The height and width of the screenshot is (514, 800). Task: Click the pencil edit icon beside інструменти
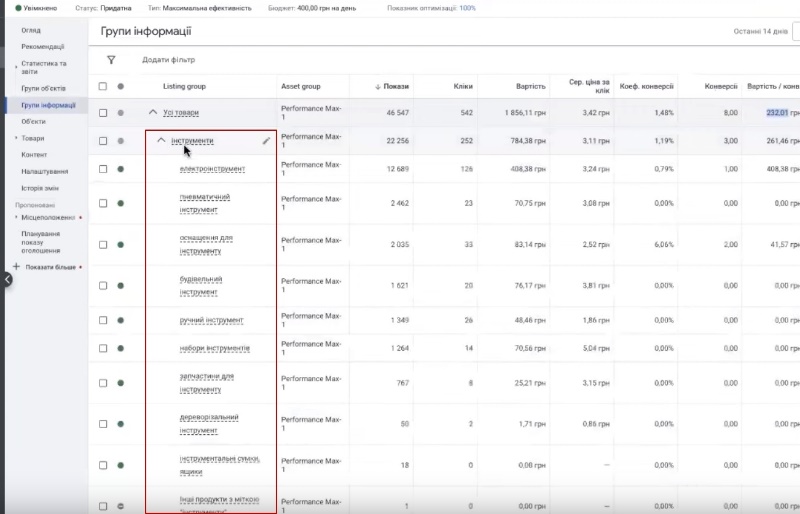pyautogui.click(x=266, y=141)
